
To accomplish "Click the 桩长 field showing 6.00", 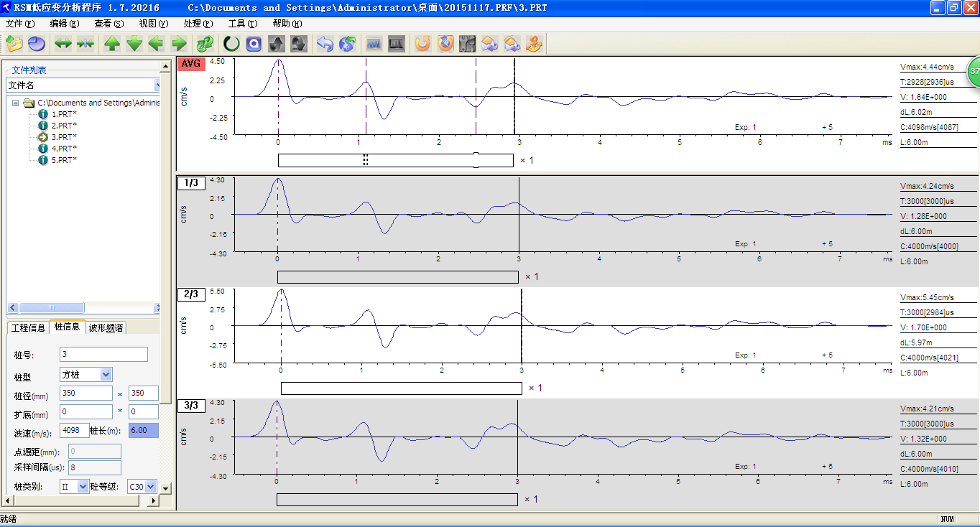I will [x=143, y=430].
